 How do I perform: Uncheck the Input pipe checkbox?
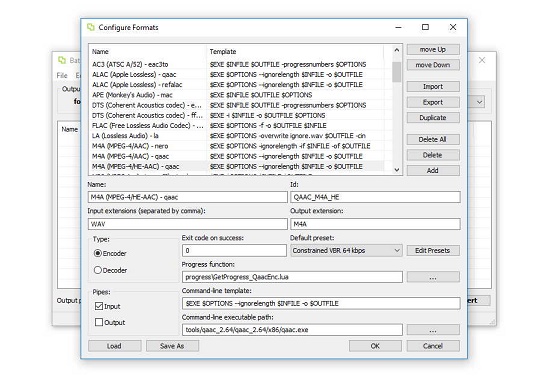99,306
